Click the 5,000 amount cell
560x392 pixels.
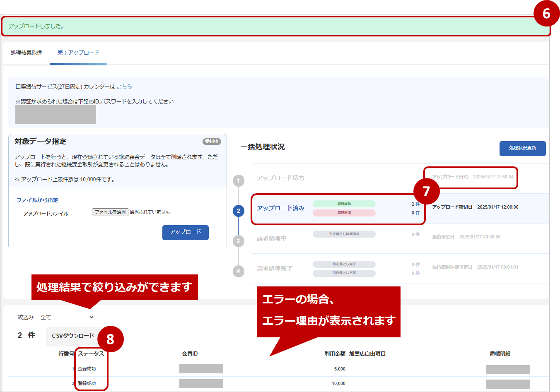(340, 369)
